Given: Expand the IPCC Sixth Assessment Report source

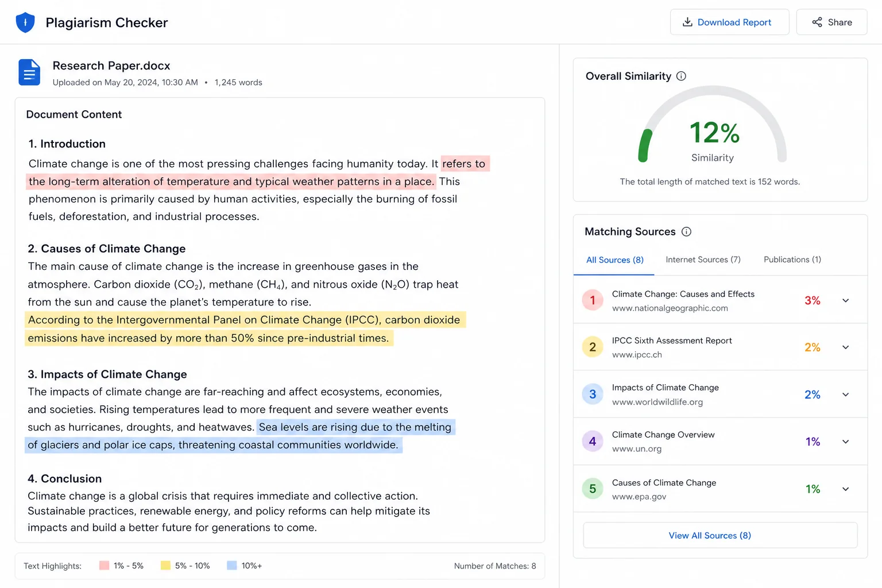Looking at the screenshot, I should [845, 347].
